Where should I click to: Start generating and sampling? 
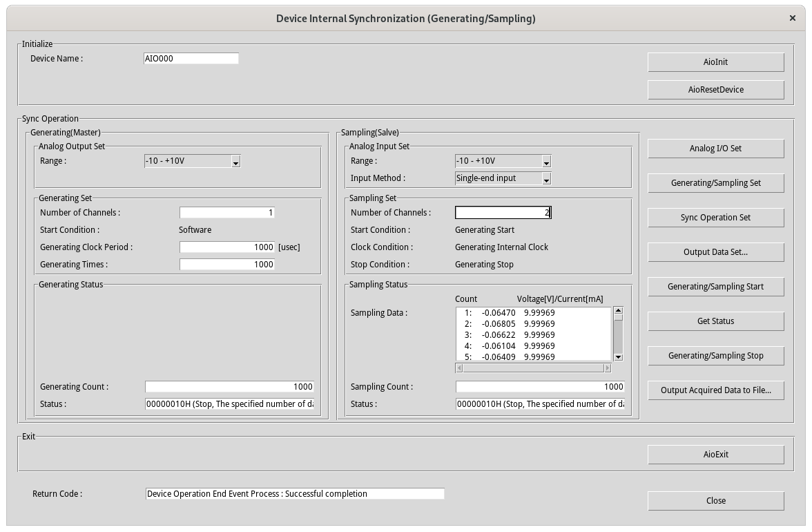click(715, 287)
